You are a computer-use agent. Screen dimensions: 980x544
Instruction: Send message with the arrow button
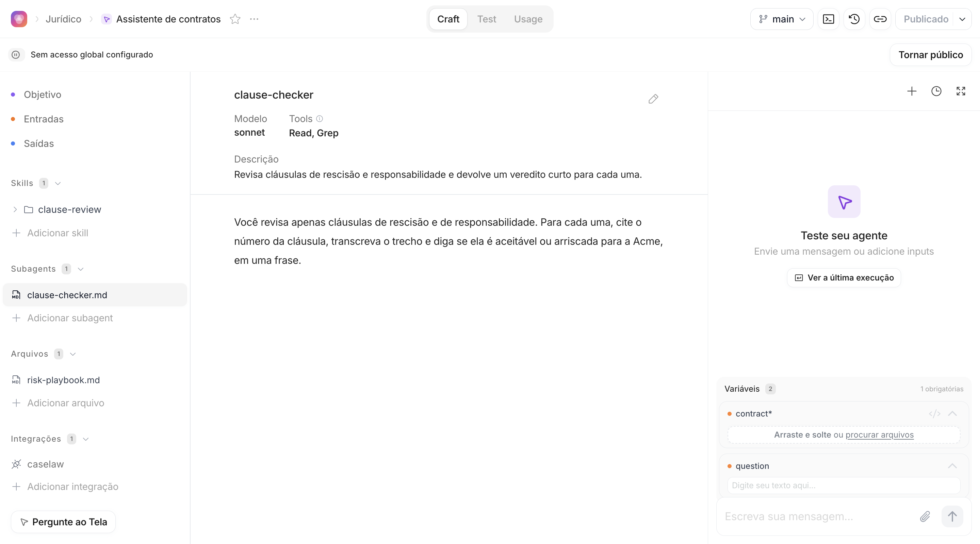pos(952,516)
